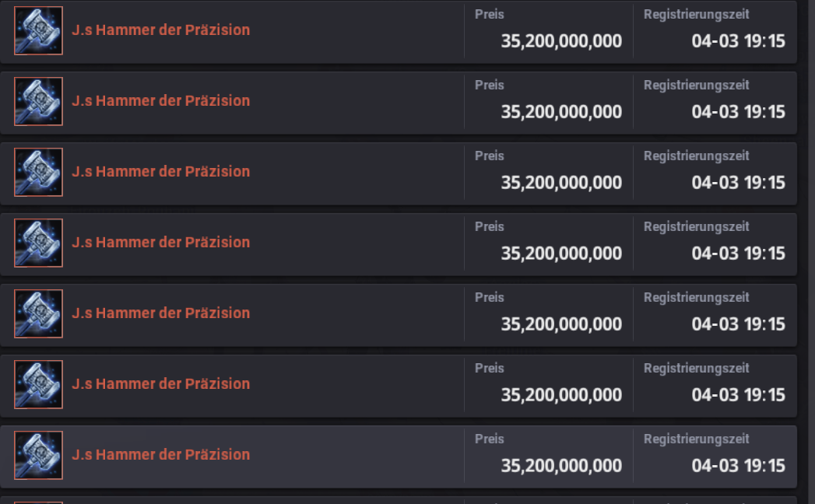Viewport: 815px width, 504px height.
Task: Click the hammer icon in the second listing
Action: [38, 101]
